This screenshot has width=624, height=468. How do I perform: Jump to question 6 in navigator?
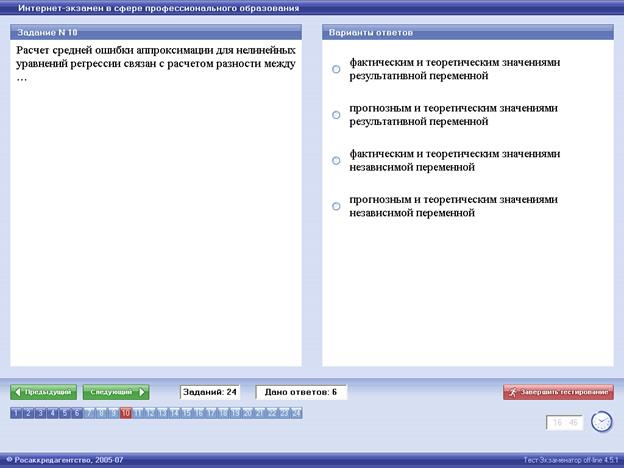(77, 413)
